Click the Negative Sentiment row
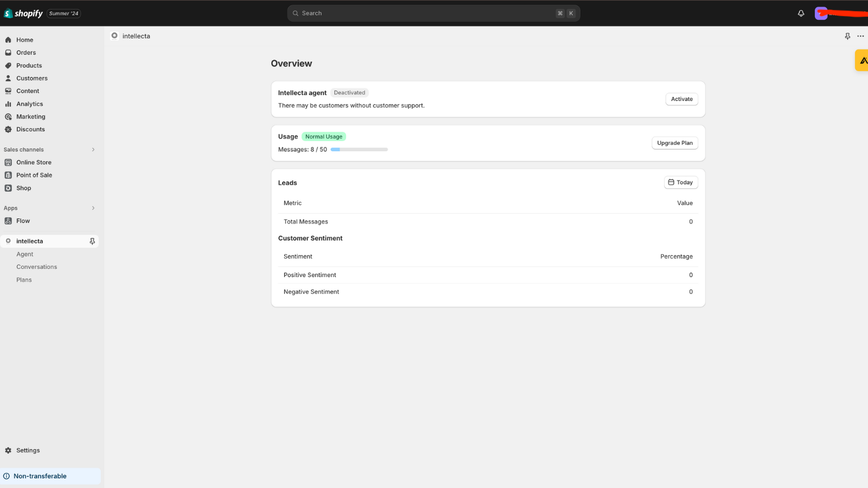The image size is (868, 488). (x=488, y=292)
